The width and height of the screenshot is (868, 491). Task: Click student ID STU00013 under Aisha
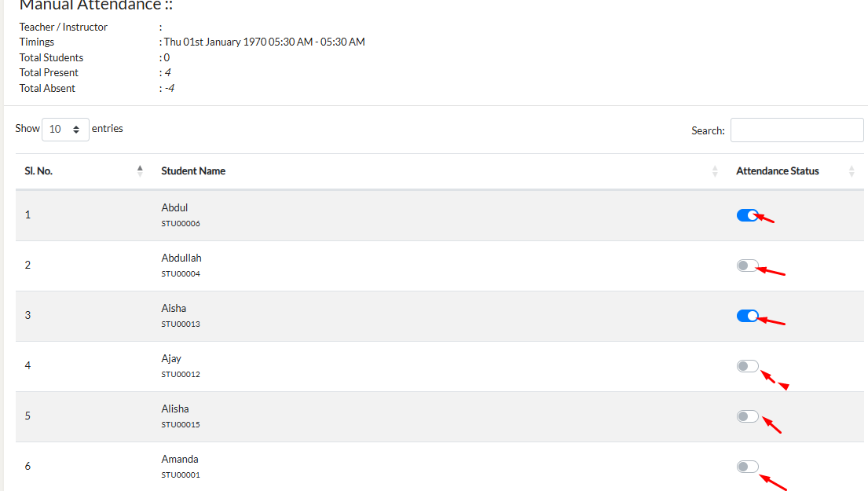click(181, 324)
